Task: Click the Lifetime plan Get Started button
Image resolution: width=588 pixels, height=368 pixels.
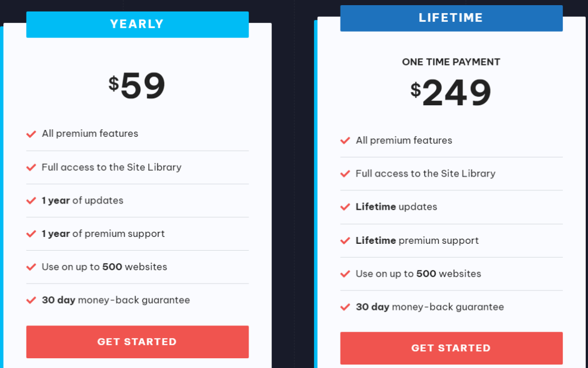Action: (x=451, y=348)
